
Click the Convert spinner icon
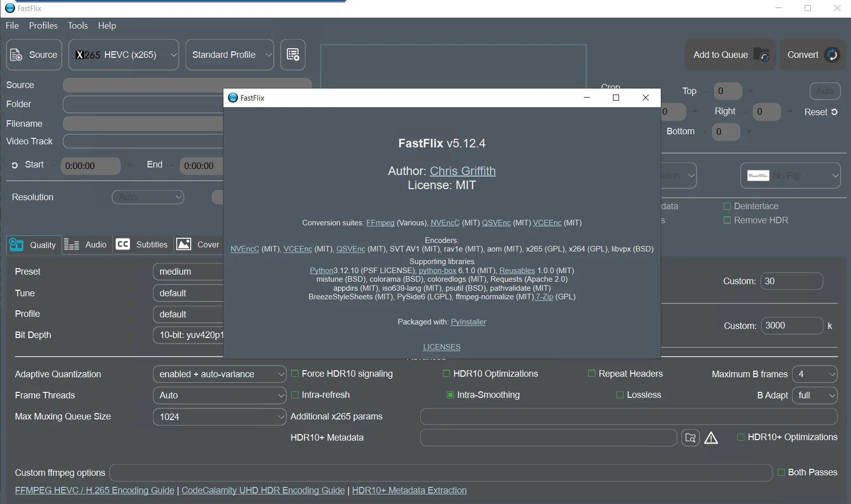coord(832,55)
